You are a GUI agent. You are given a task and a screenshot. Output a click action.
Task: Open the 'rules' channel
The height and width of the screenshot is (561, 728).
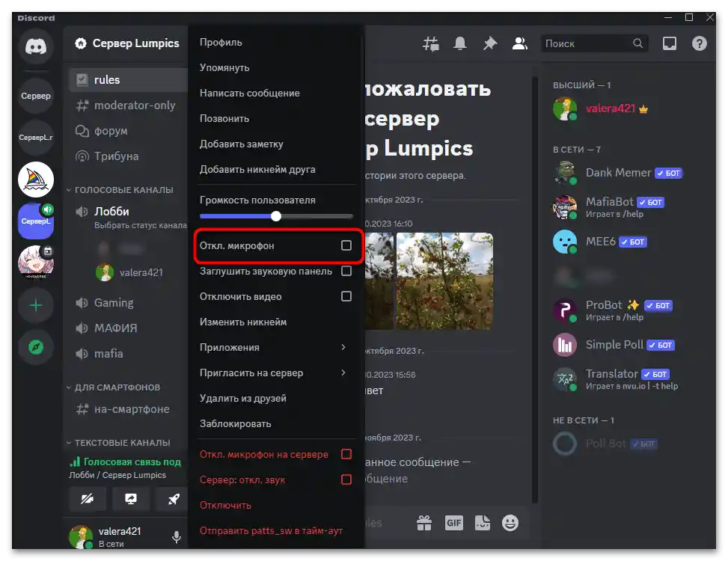click(x=108, y=79)
